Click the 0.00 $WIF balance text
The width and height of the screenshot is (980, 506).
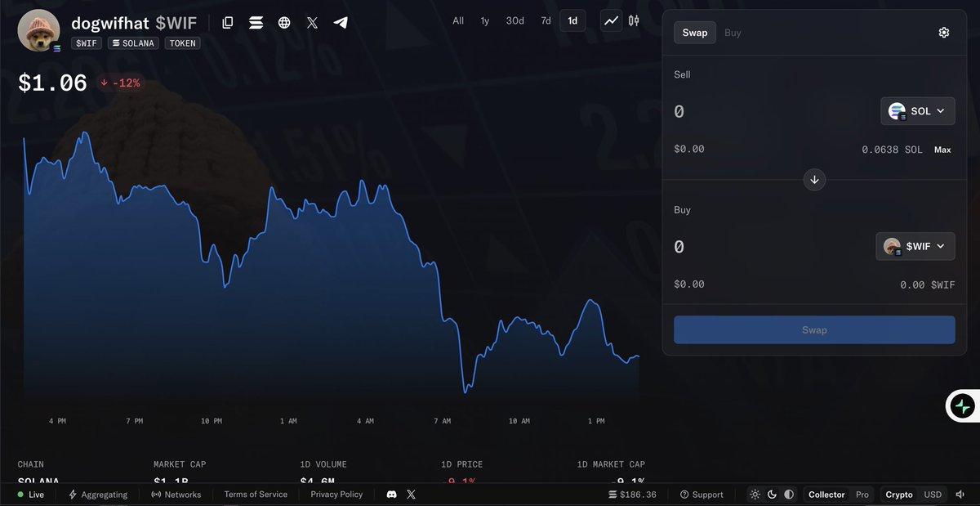coord(927,284)
